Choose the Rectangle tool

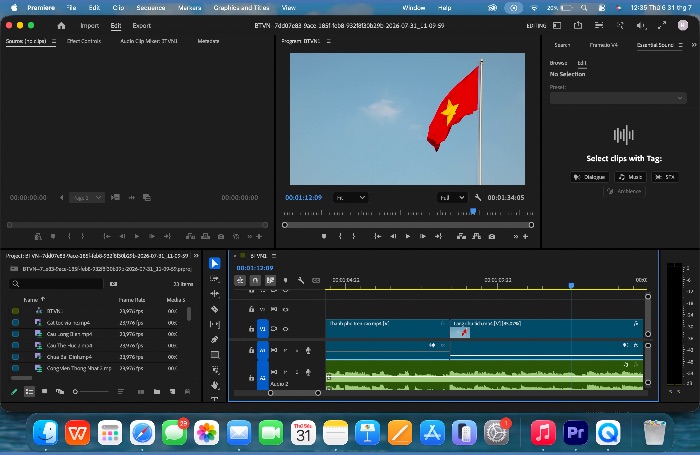coord(215,355)
